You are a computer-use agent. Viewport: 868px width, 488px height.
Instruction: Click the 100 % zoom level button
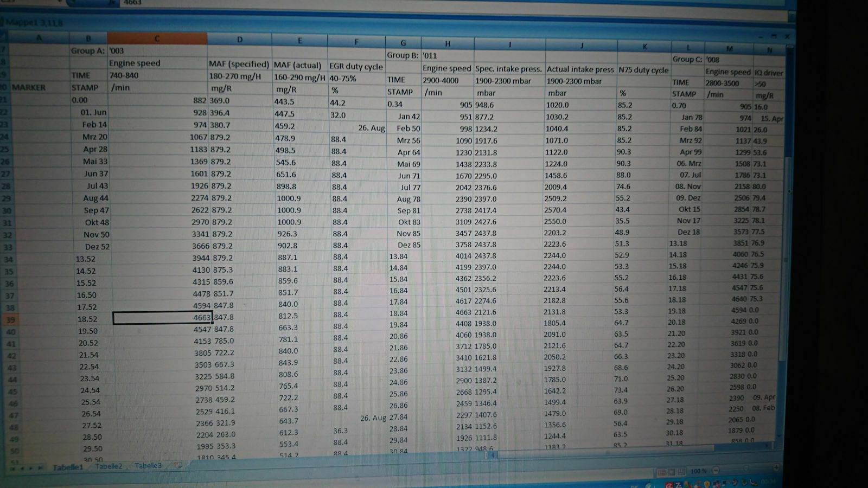pos(699,471)
